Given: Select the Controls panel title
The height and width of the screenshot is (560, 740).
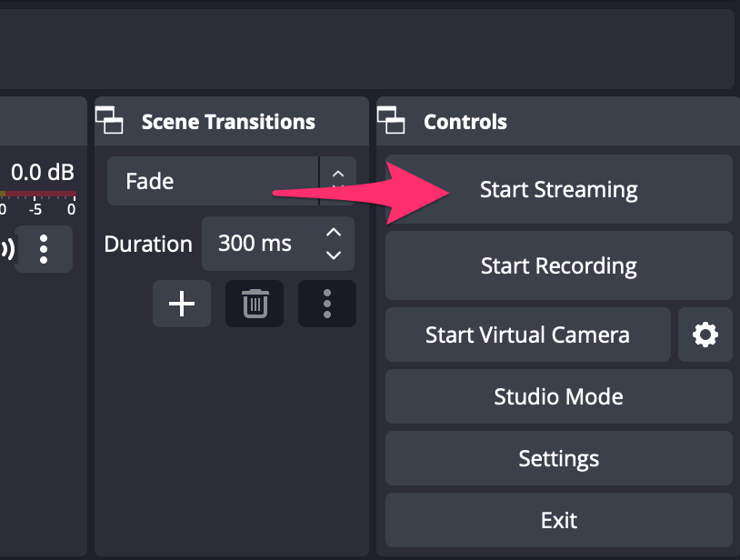Looking at the screenshot, I should coord(465,122).
